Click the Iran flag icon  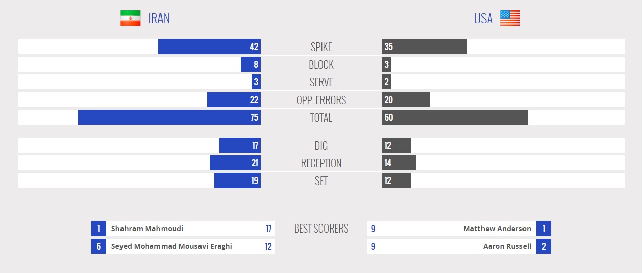tap(130, 18)
